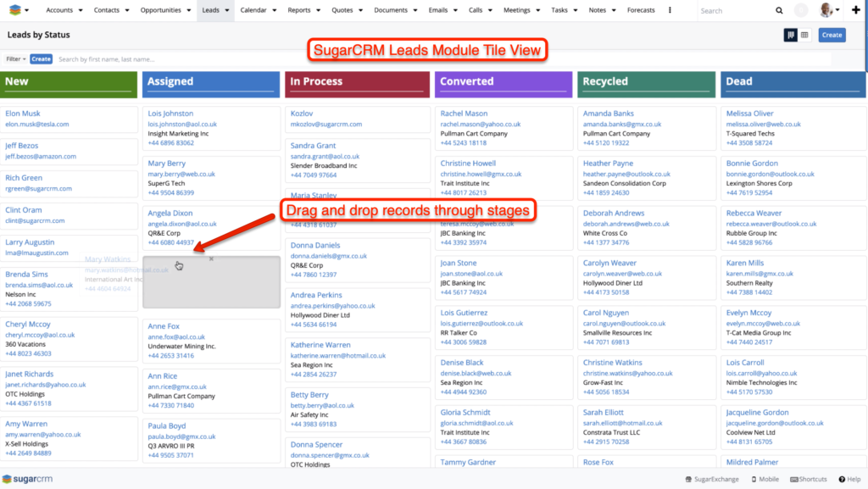The width and height of the screenshot is (868, 489).
Task: Open the more modules vertical dots menu
Action: pos(670,10)
